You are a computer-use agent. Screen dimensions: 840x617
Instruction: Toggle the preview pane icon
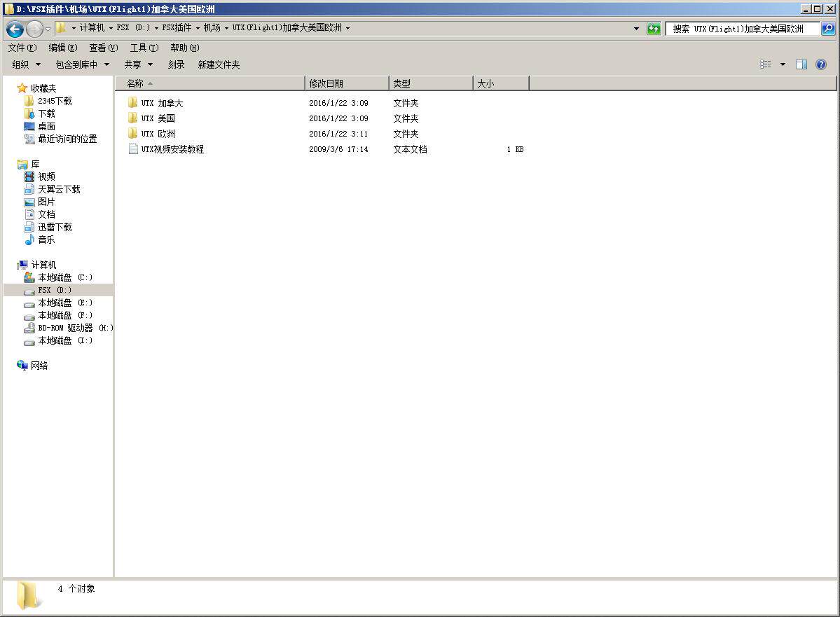[x=801, y=65]
